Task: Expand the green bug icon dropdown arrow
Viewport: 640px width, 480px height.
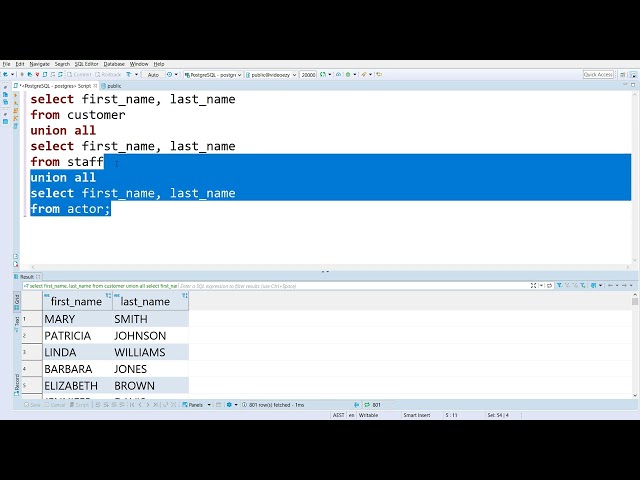Action: tap(355, 74)
